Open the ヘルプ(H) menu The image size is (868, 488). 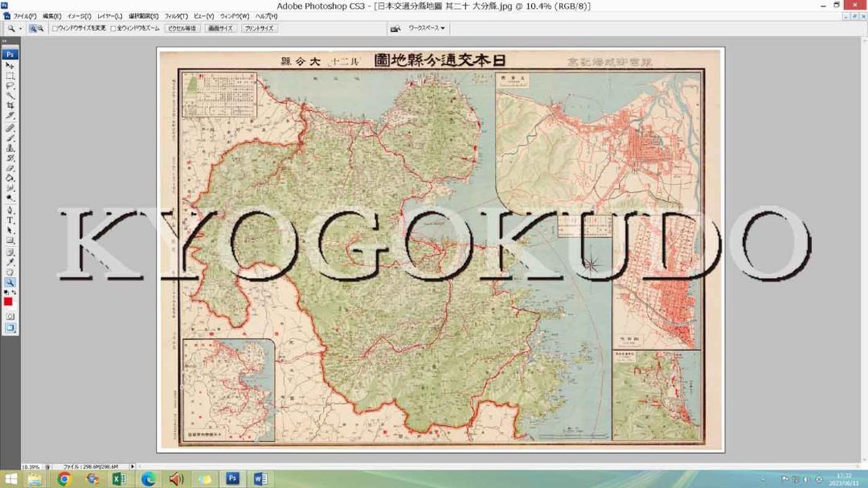[x=266, y=17]
